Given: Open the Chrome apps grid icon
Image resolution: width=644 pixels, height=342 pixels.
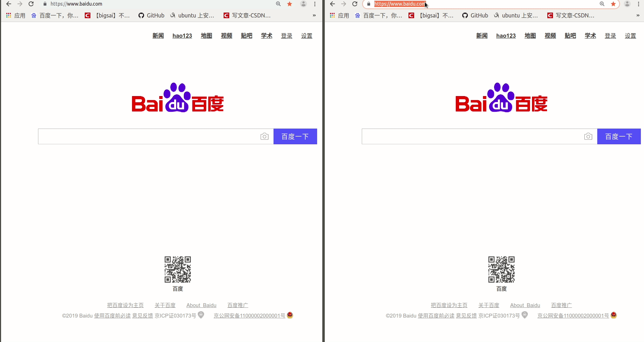Looking at the screenshot, I should pyautogui.click(x=8, y=15).
